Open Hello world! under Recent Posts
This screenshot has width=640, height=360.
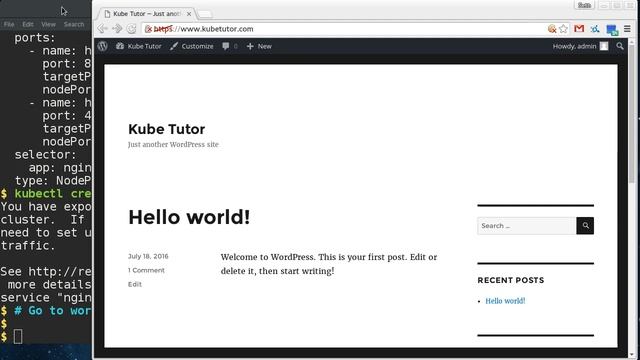(505, 301)
